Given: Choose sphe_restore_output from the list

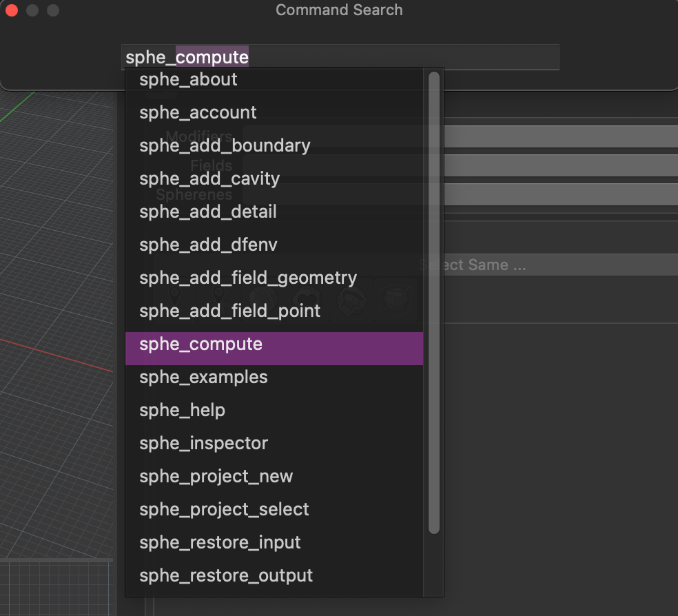Looking at the screenshot, I should pos(226,576).
